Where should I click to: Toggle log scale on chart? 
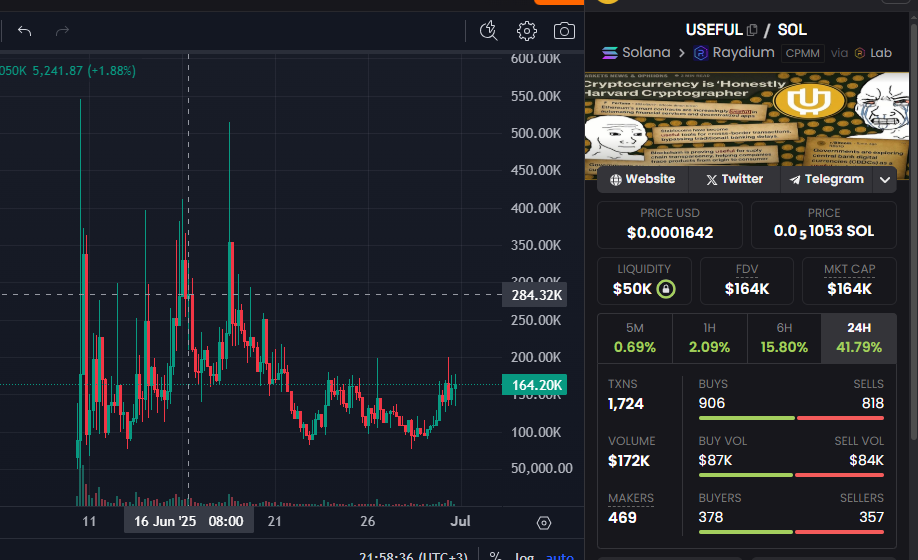pyautogui.click(x=524, y=556)
